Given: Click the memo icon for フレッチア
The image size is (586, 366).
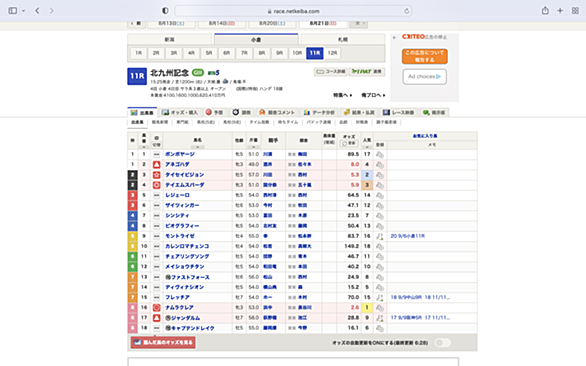Looking at the screenshot, I should [380, 298].
